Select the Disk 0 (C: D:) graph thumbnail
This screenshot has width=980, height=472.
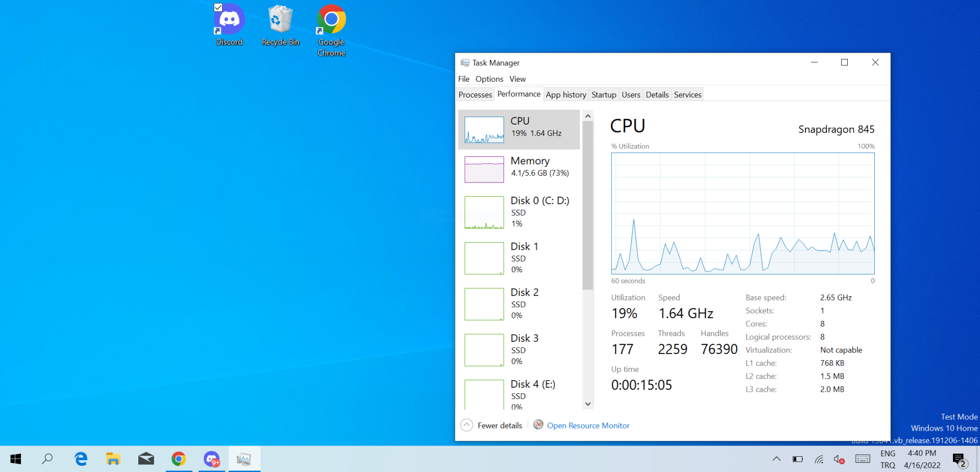pos(484,213)
